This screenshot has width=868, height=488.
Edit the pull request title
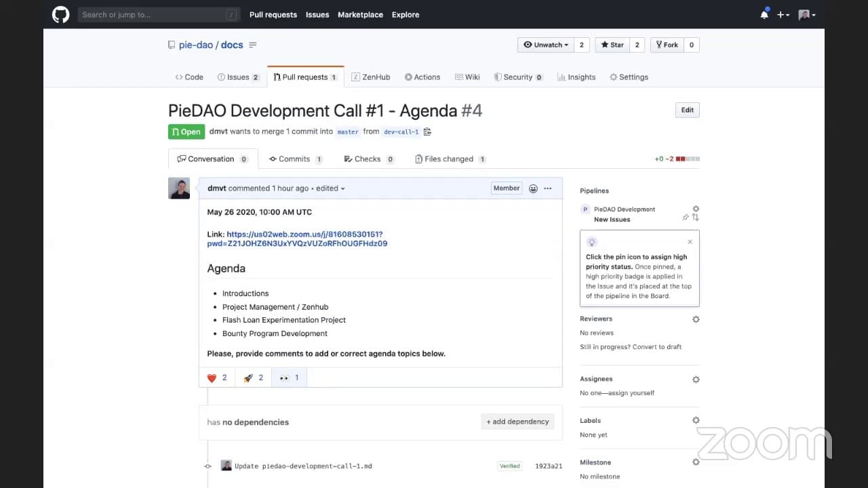pyautogui.click(x=687, y=110)
